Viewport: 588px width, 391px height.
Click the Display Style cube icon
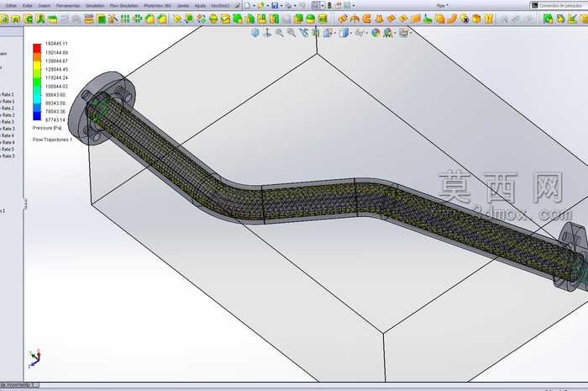pos(344,33)
